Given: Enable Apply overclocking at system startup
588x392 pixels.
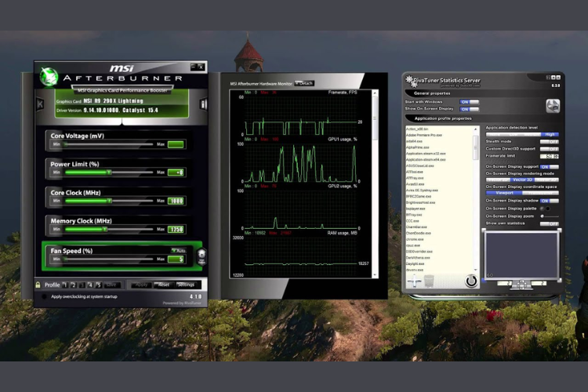Looking at the screenshot, I should 44,296.
